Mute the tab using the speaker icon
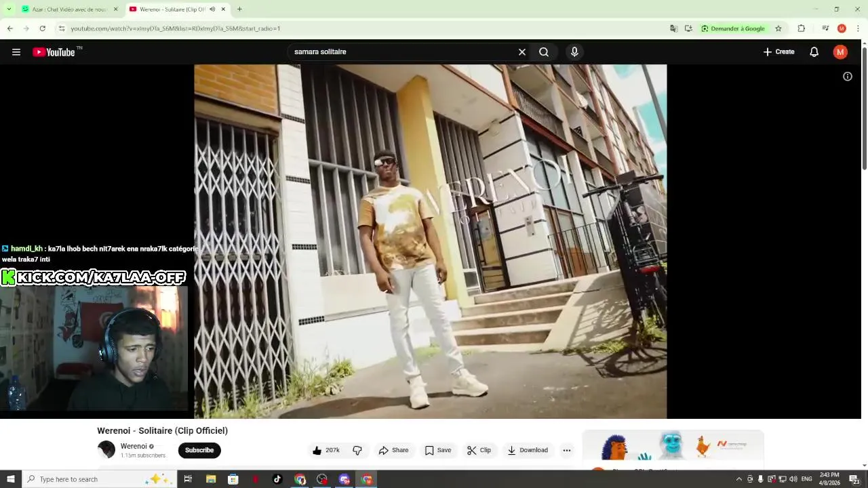868x488 pixels. (212, 9)
